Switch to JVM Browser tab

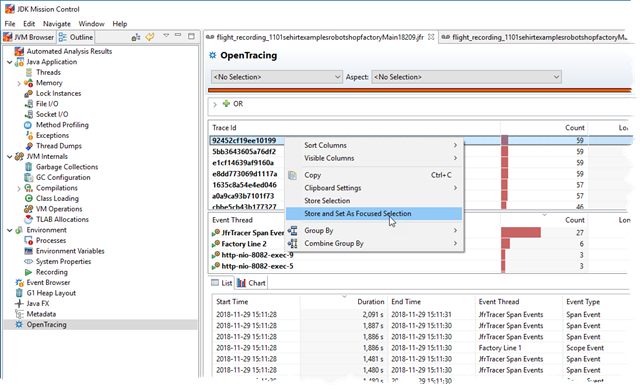(x=29, y=37)
